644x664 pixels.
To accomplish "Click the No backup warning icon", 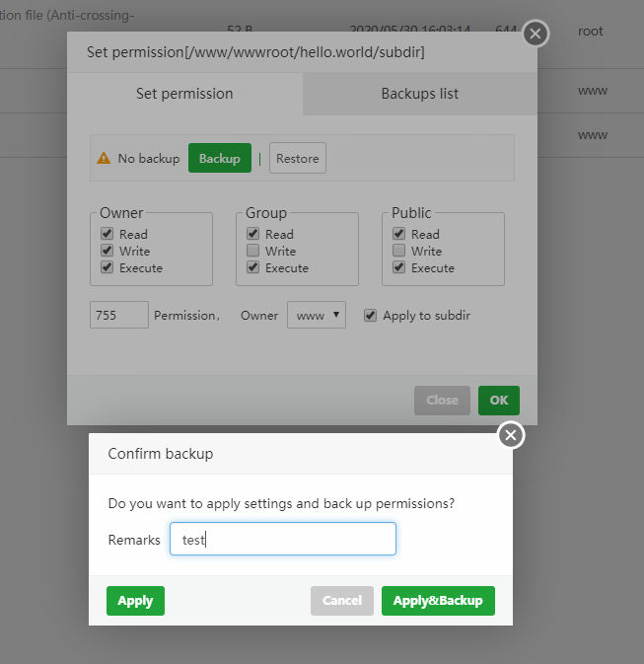I will [x=104, y=159].
